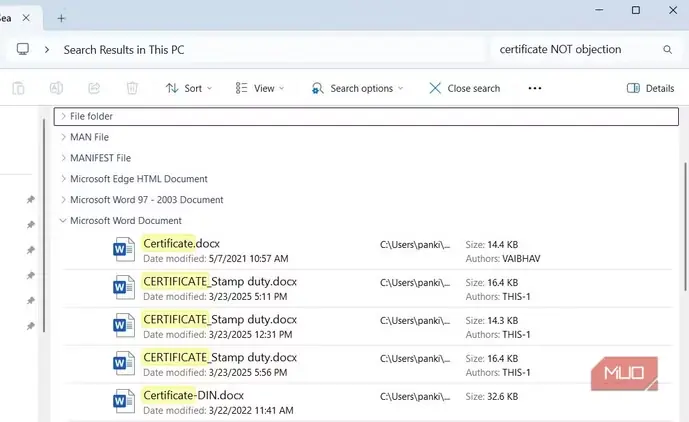Click Word icon for file modified 5:11 PM

(x=124, y=287)
